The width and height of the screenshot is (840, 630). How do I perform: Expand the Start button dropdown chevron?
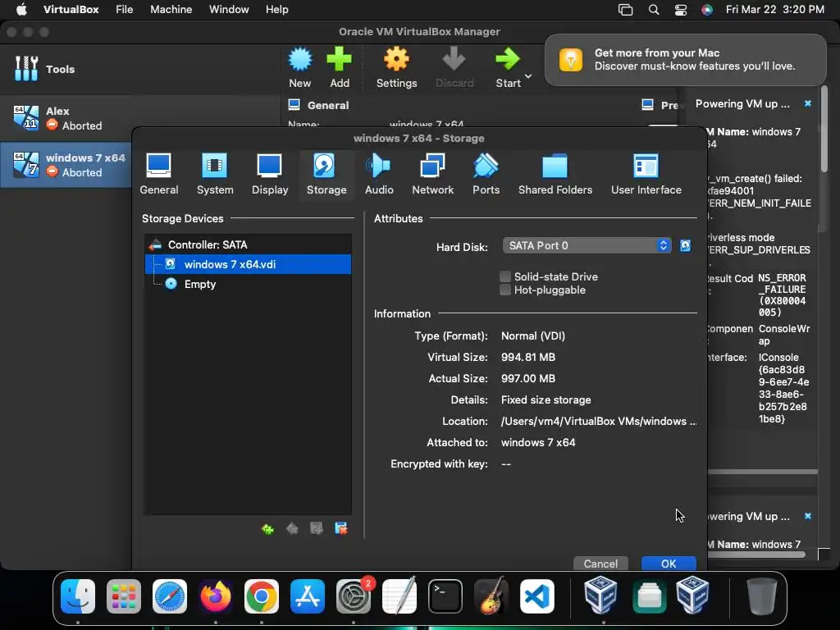[x=528, y=76]
